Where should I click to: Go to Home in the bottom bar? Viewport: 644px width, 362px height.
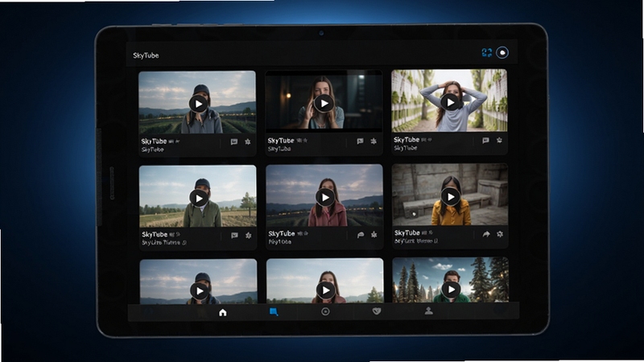223,313
